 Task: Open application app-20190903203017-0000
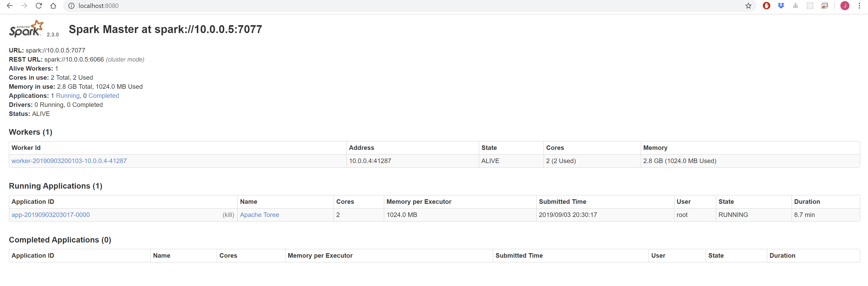50,215
